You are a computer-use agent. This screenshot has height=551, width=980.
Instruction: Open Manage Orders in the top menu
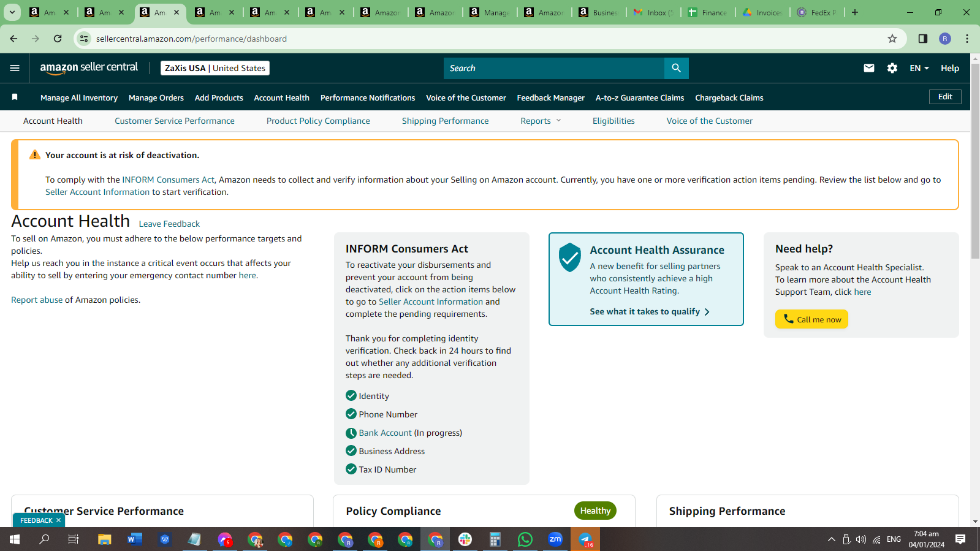click(x=156, y=97)
